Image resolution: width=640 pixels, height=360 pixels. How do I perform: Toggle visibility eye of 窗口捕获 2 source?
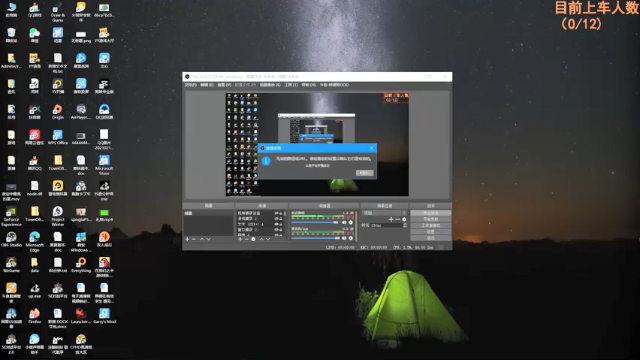pos(276,229)
